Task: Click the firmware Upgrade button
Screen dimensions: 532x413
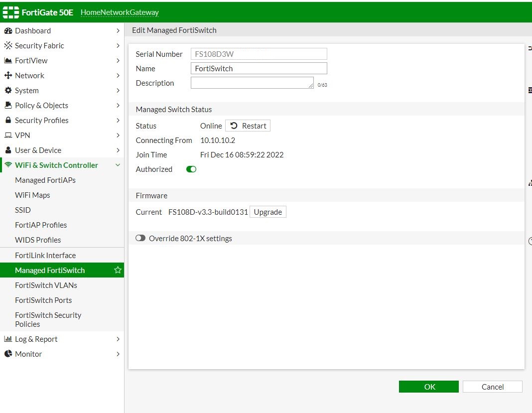Action: point(267,212)
